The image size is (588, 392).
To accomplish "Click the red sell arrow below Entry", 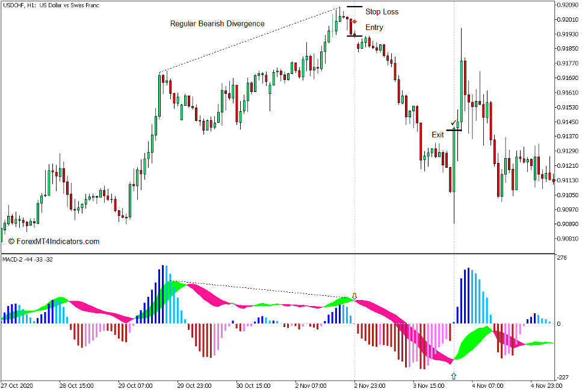I will pyautogui.click(x=354, y=21).
